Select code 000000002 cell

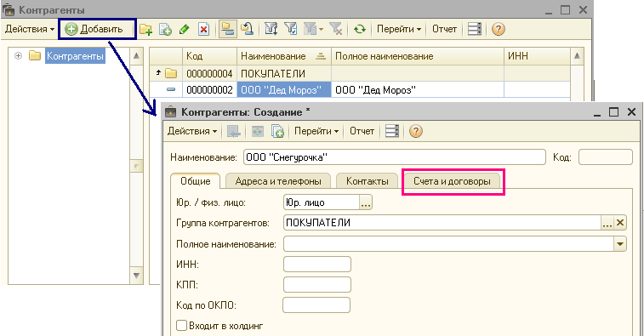coord(209,90)
